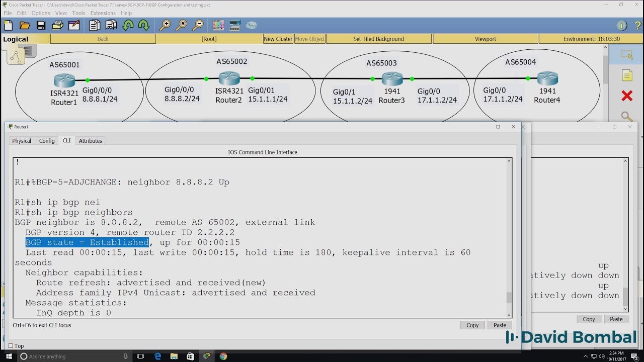
Task: Open a file with folder icon
Action: (25, 25)
